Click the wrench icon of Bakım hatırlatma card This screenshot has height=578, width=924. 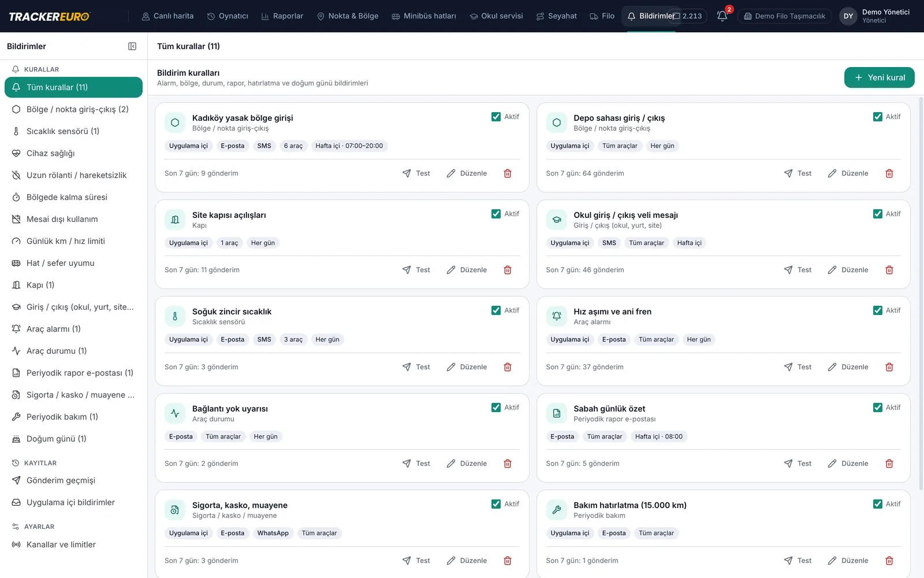pyautogui.click(x=557, y=510)
